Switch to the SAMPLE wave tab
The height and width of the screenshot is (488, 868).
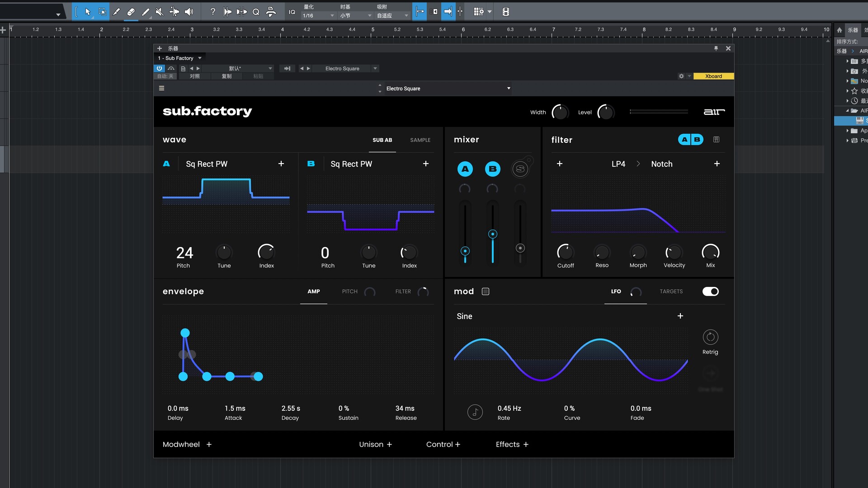pos(420,140)
